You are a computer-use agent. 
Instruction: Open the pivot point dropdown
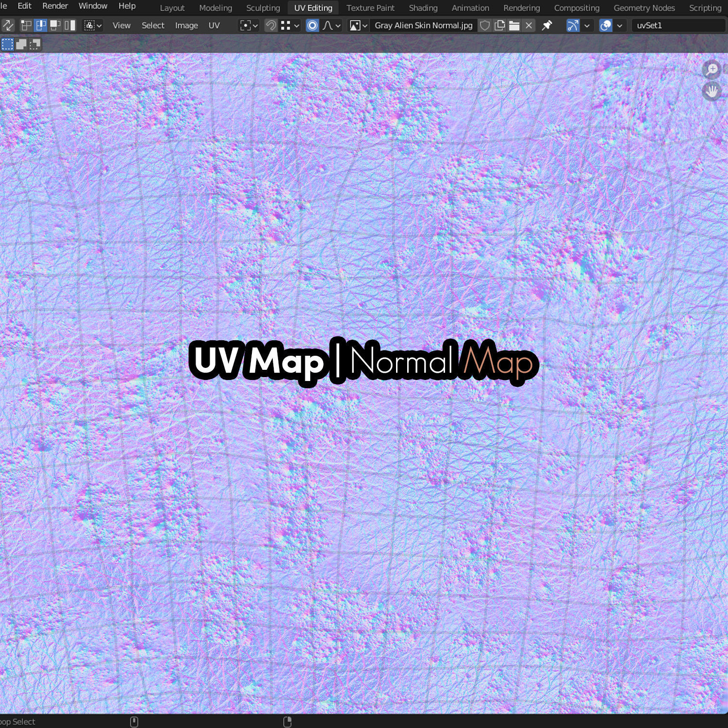(x=249, y=25)
